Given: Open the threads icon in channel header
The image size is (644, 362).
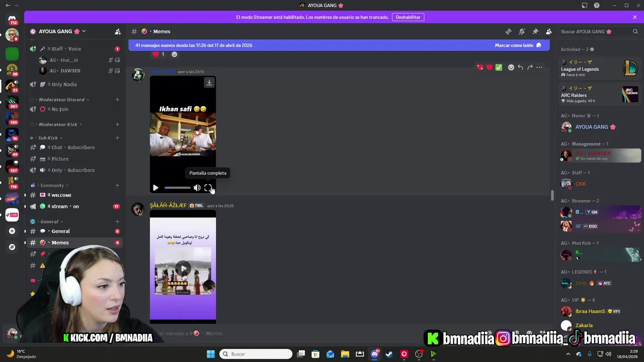Looking at the screenshot, I should click(x=508, y=31).
